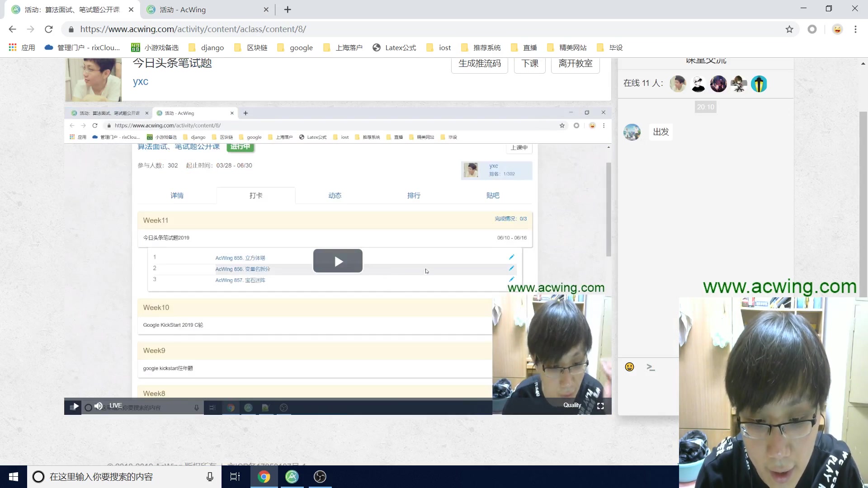Viewport: 868px width, 488px height.
Task: Click the Cortana circle icon
Action: click(38, 477)
